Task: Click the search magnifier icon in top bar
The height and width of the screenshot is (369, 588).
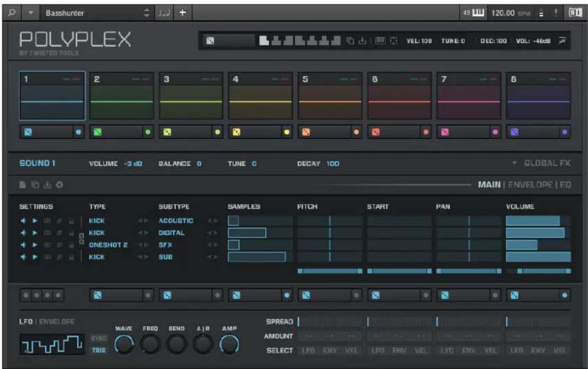Action: tap(12, 12)
